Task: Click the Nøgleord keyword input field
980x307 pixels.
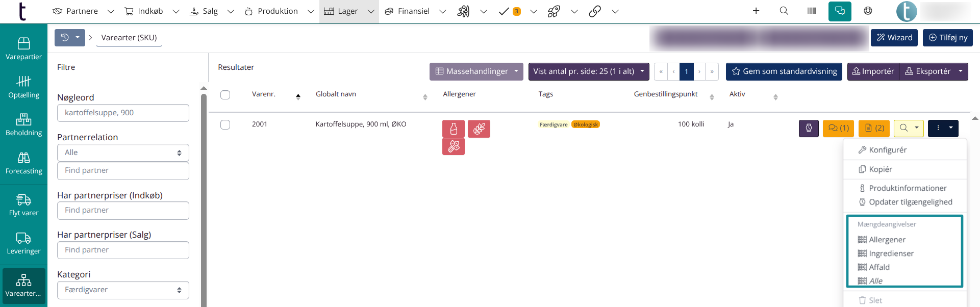Action: coord(123,113)
